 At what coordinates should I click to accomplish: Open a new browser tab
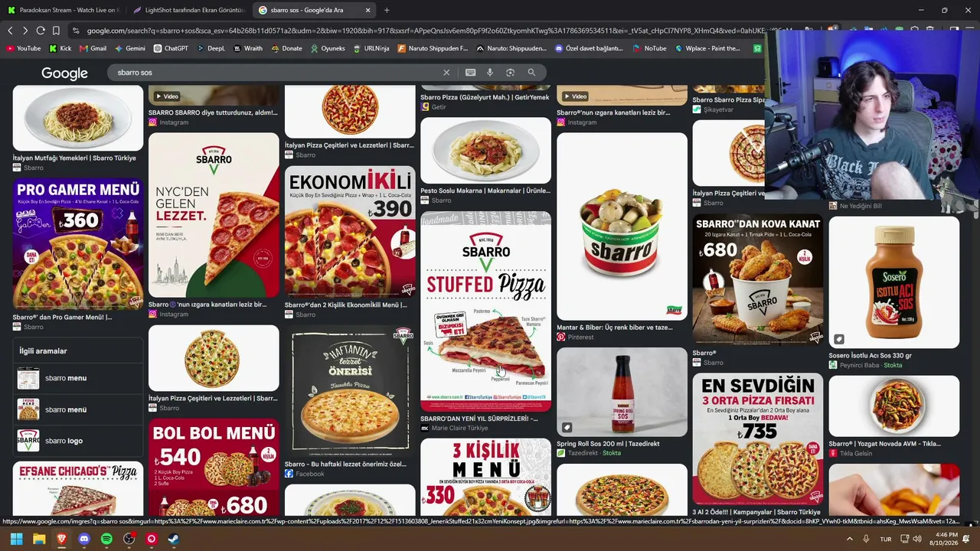point(387,10)
